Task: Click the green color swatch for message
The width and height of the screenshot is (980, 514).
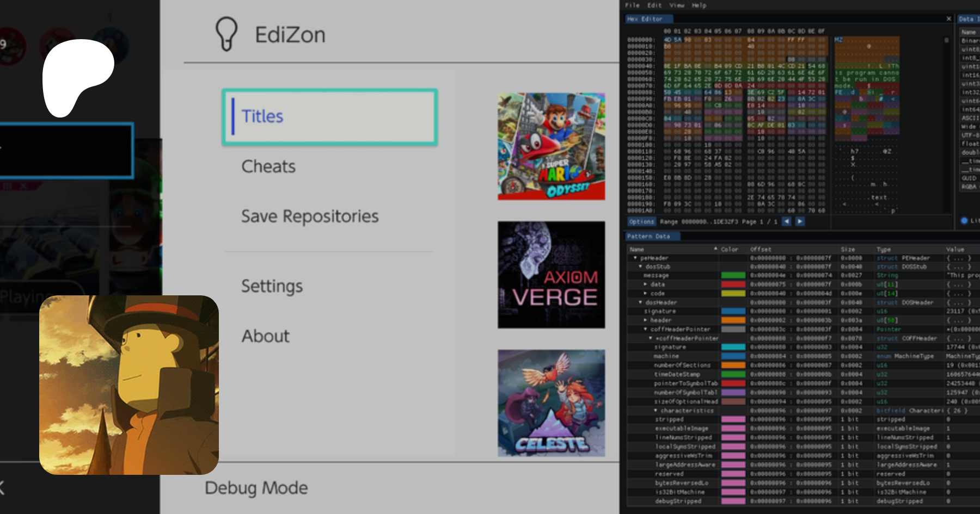Action: 733,276
